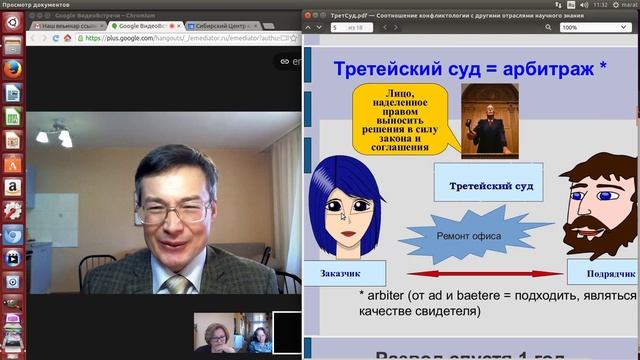The image size is (640, 360).
Task: Click the slide title 'Третейский суд = арбитраж'
Action: coord(470,69)
